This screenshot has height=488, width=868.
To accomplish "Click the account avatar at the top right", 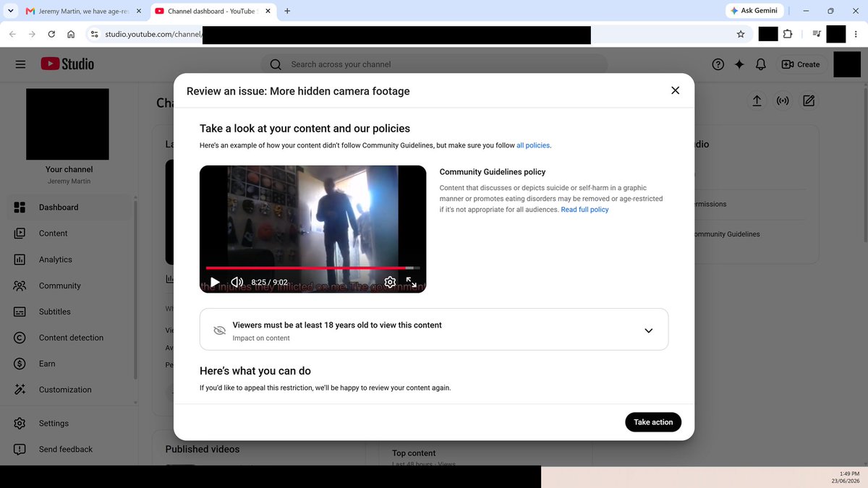I will point(847,64).
